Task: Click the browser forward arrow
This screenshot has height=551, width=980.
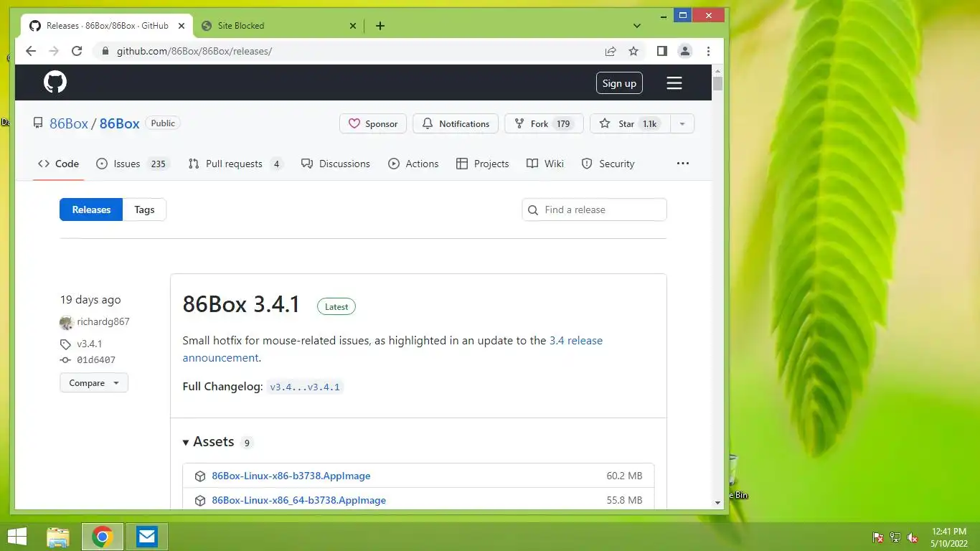Action: 54,51
